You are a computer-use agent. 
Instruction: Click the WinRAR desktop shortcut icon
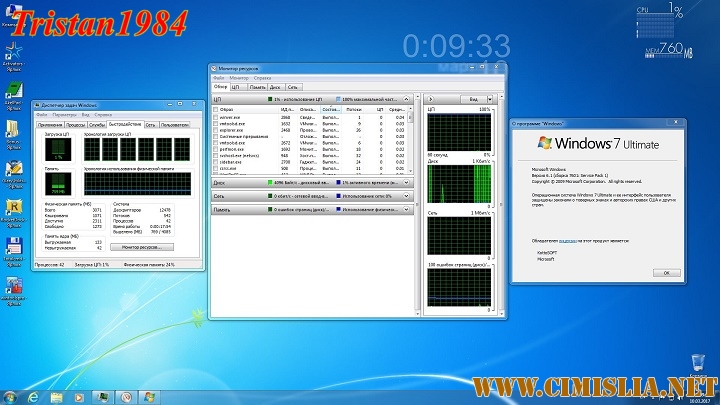[13, 208]
